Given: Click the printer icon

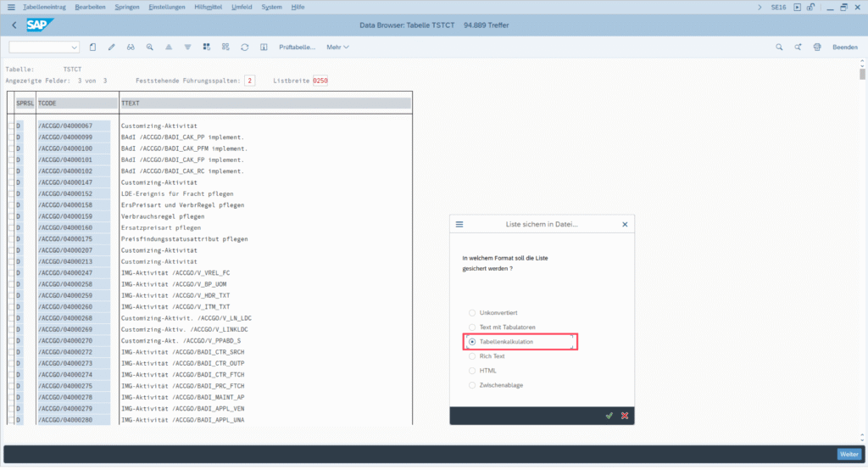Looking at the screenshot, I should click(817, 48).
